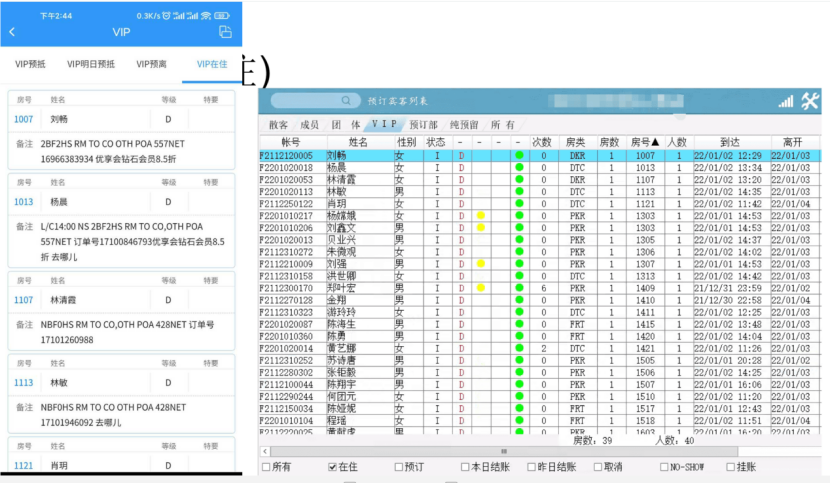This screenshot has width=830, height=484.
Task: Click the green dot in 黄艺娜's row
Action: [519, 348]
